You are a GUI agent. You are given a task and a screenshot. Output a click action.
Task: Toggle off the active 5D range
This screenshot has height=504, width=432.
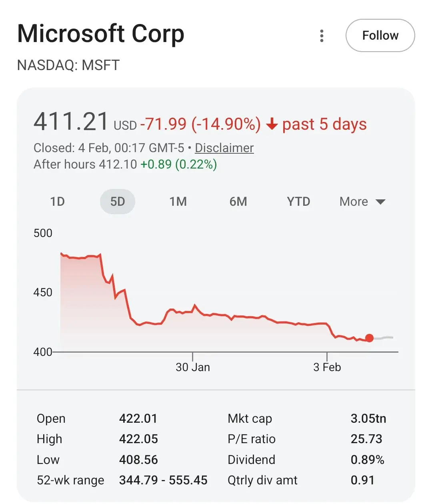click(117, 201)
